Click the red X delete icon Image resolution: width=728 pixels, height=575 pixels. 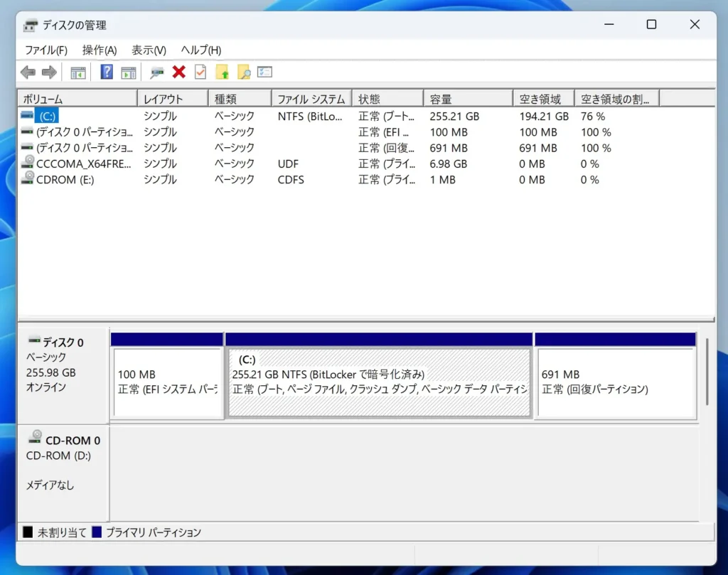pos(179,72)
